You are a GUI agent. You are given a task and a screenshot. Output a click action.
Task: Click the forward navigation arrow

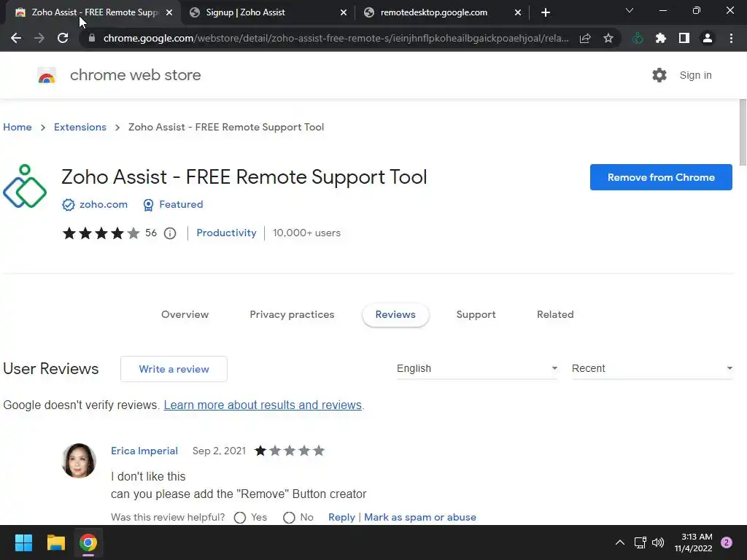pyautogui.click(x=39, y=38)
